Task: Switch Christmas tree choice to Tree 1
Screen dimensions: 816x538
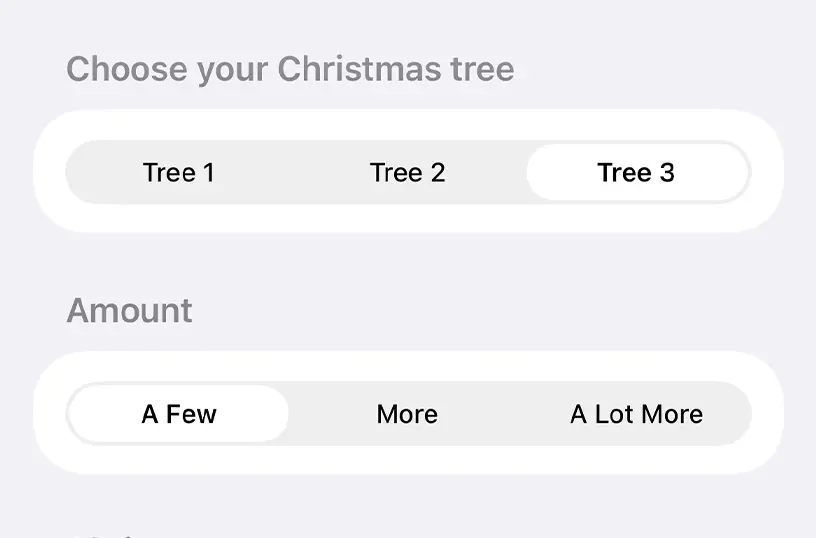Action: click(179, 173)
